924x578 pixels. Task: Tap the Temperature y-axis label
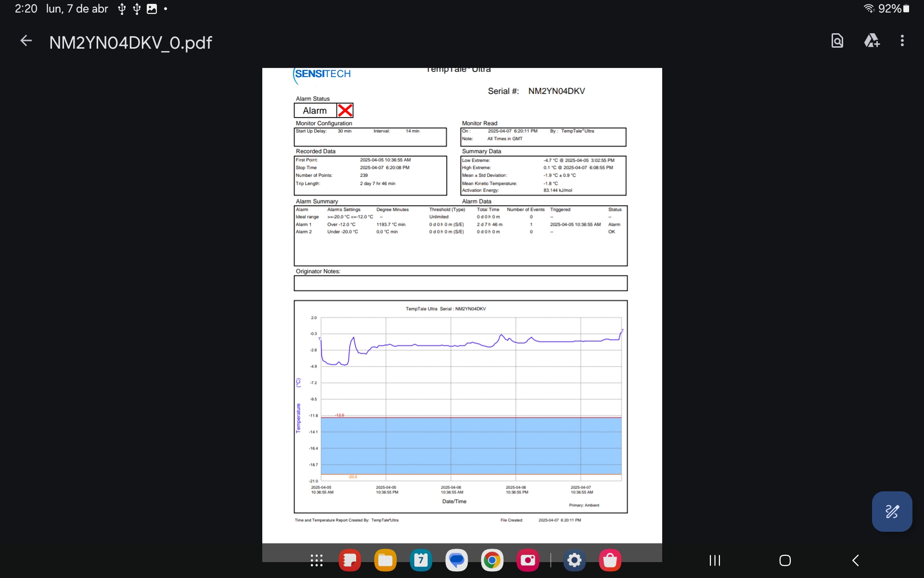pos(298,418)
